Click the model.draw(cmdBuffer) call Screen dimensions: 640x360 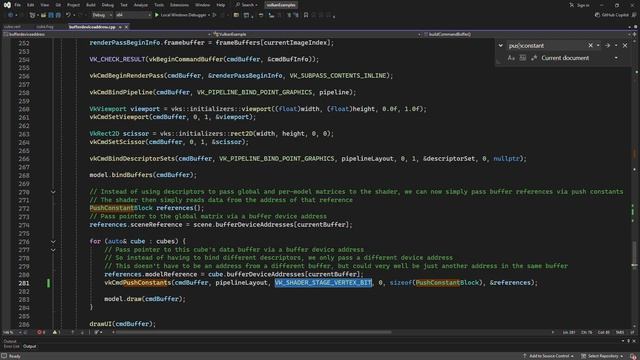(145, 299)
